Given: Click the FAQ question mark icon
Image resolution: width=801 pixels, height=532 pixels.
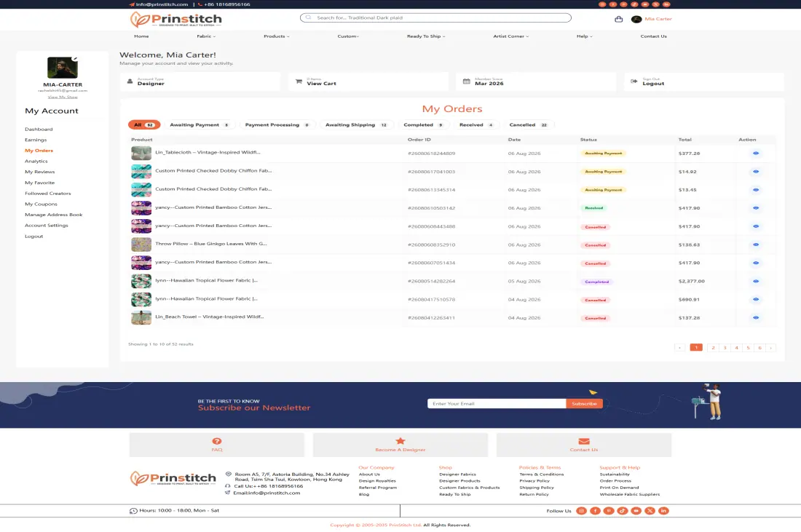Looking at the screenshot, I should point(216,441).
